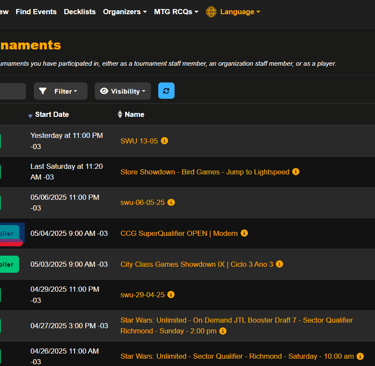This screenshot has height=366, width=375.
Task: Click date 05/03/2025 9:00 AM -03
Action: [69, 264]
